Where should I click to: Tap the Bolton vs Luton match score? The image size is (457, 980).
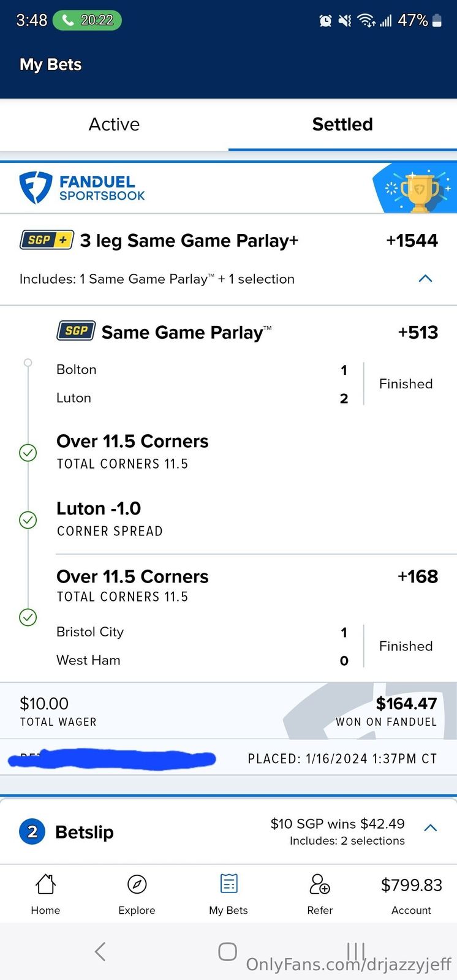click(344, 384)
